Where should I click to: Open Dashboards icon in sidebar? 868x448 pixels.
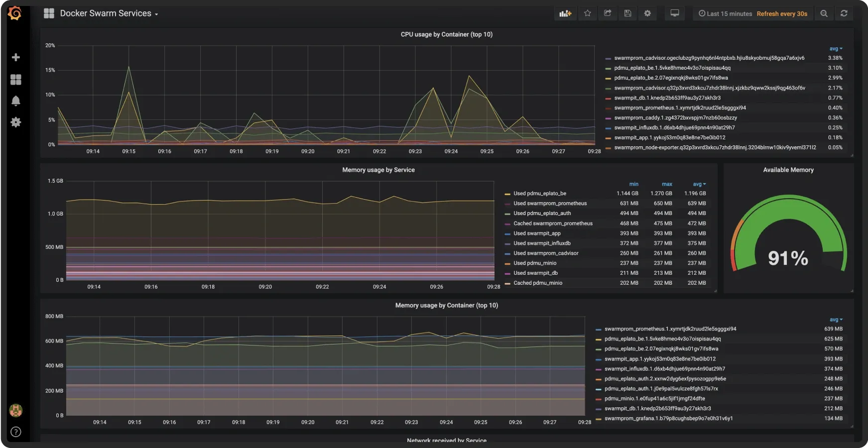16,80
